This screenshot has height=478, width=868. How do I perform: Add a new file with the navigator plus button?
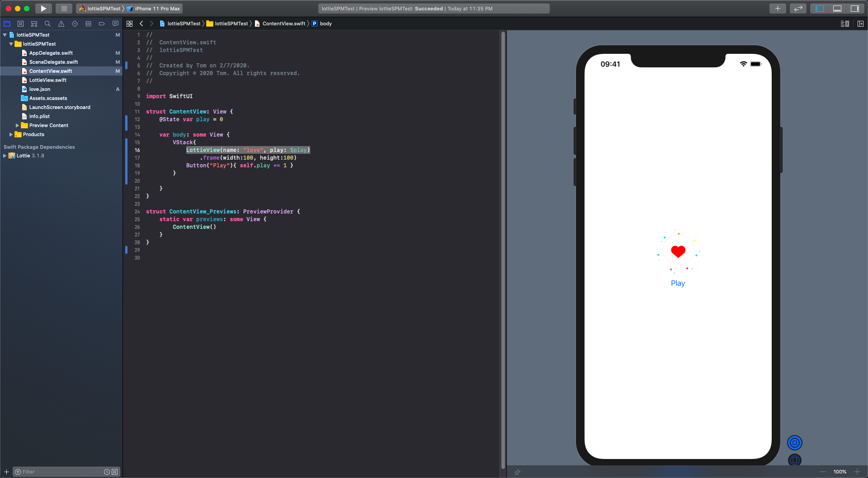tap(6, 472)
